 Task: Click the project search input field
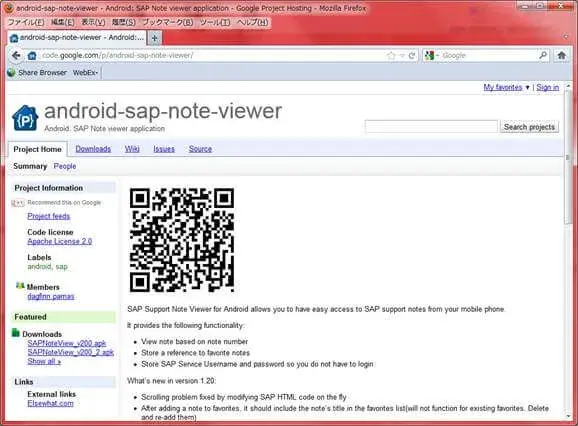point(431,127)
